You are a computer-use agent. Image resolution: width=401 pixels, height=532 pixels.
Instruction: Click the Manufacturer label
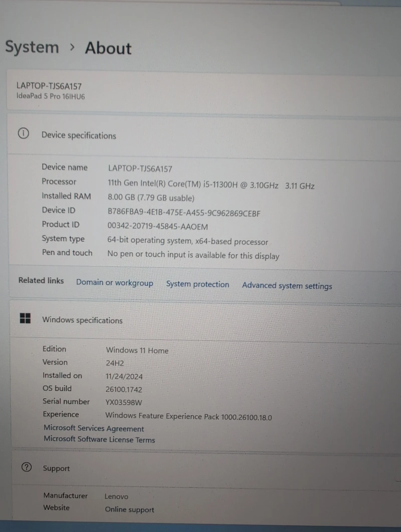(65, 495)
